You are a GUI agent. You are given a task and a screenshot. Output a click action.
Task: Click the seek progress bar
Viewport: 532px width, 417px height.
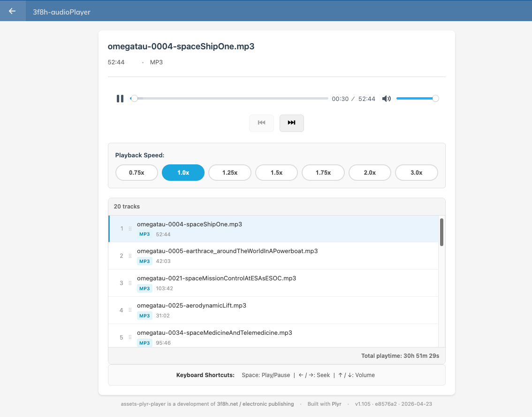pos(229,99)
